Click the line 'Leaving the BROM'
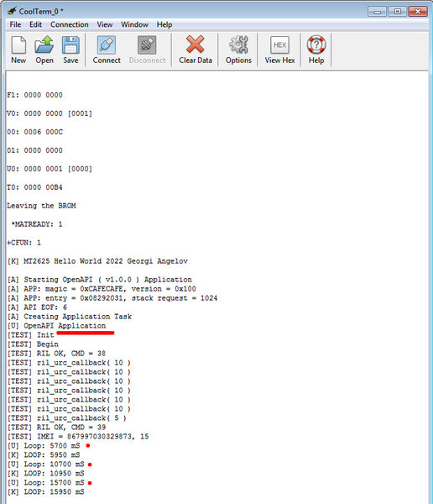 pos(41,206)
